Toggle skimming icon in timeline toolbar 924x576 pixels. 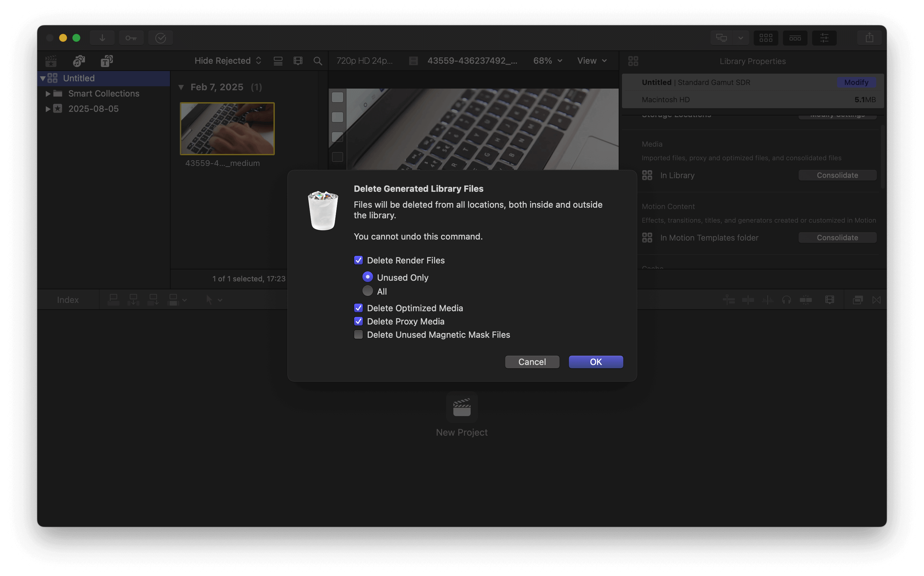[x=748, y=300]
